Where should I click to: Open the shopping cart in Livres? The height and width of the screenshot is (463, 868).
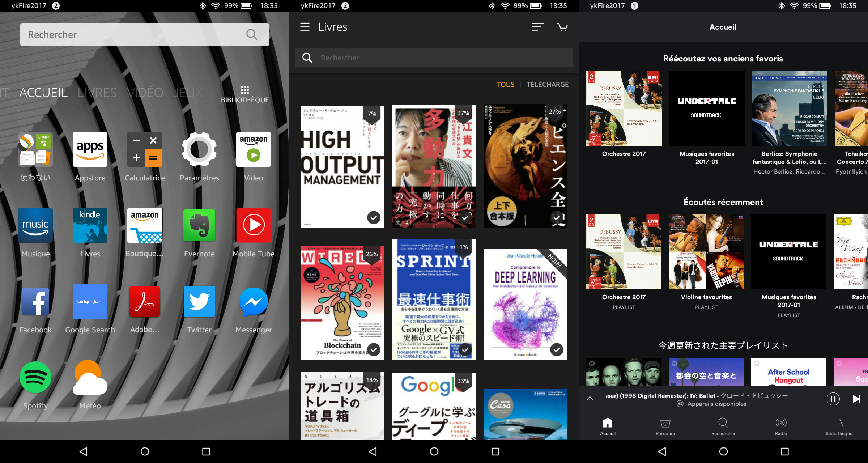(x=562, y=27)
